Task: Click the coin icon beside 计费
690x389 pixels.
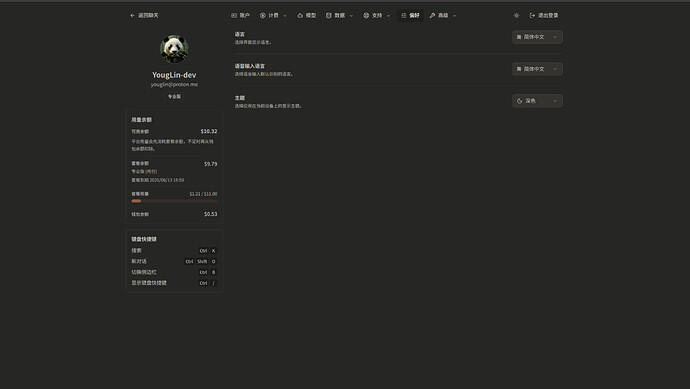Action: pyautogui.click(x=263, y=15)
